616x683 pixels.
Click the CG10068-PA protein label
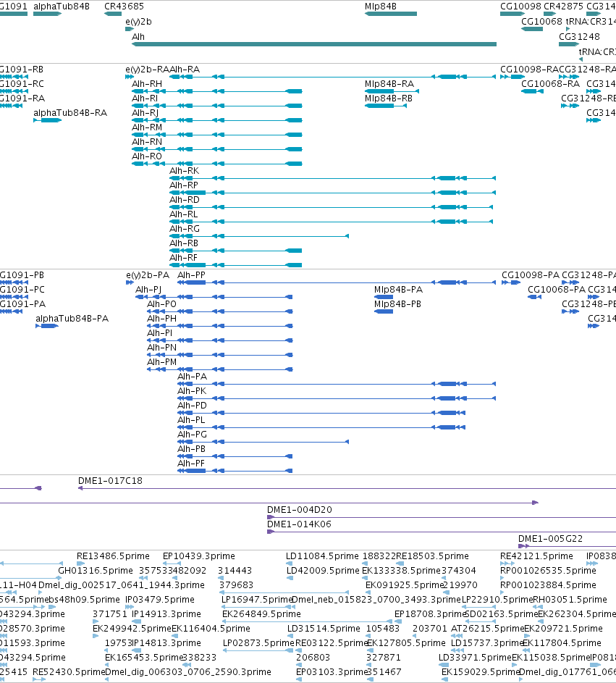point(557,289)
